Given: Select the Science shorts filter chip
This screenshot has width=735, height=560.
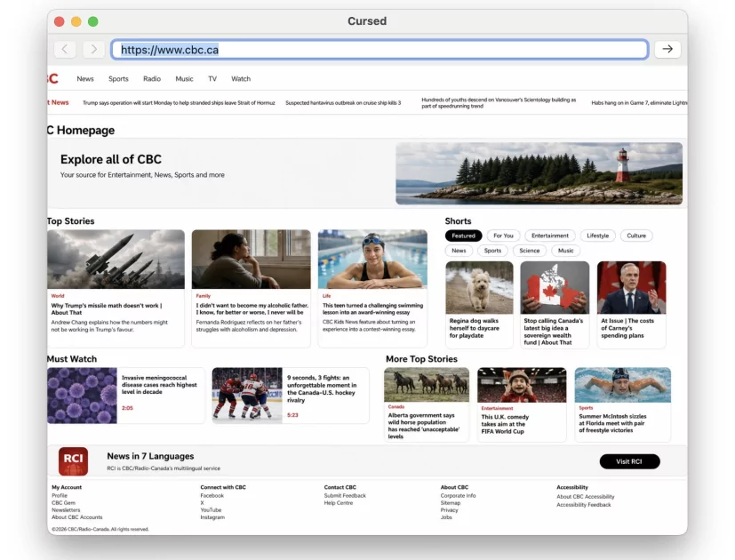Looking at the screenshot, I should [529, 251].
